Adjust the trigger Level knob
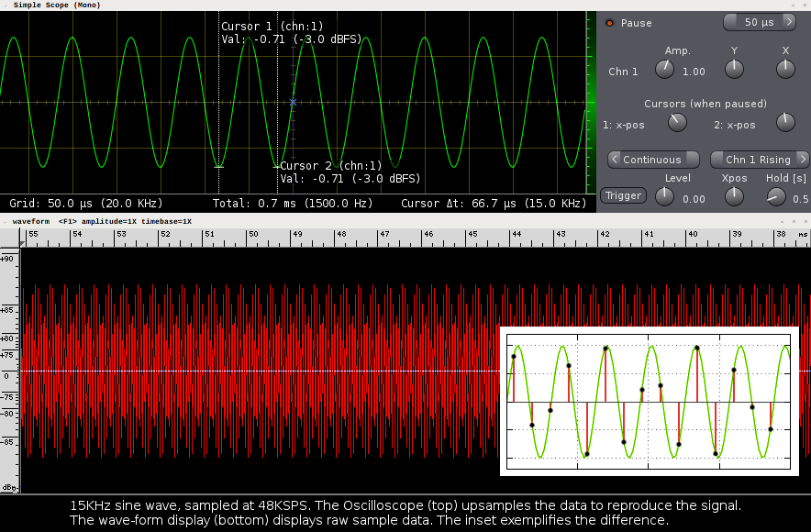The width and height of the screenshot is (811, 532). coord(664,196)
